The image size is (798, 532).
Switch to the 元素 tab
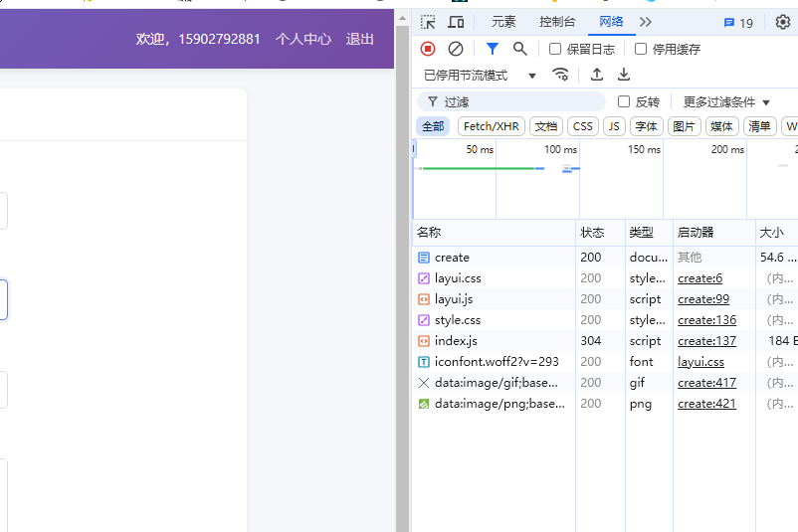[x=503, y=22]
